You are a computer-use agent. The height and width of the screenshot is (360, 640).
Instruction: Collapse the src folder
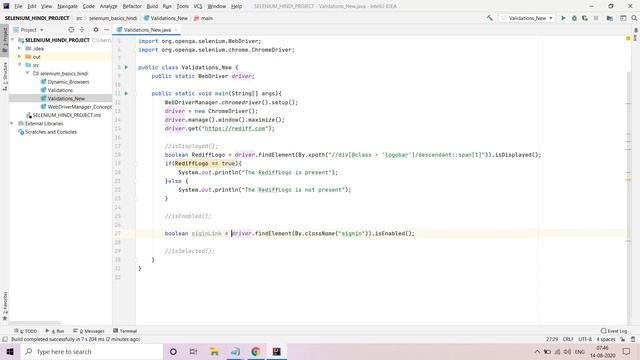[20, 65]
